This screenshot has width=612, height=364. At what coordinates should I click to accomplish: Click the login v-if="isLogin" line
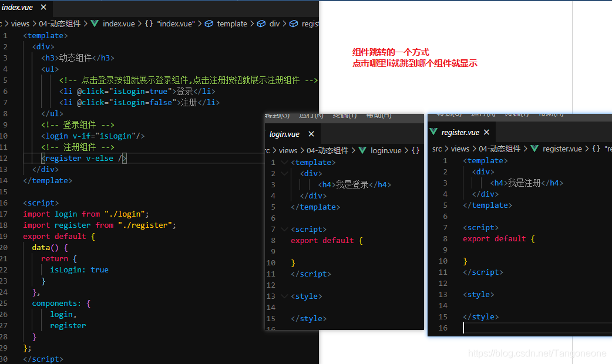coord(93,136)
